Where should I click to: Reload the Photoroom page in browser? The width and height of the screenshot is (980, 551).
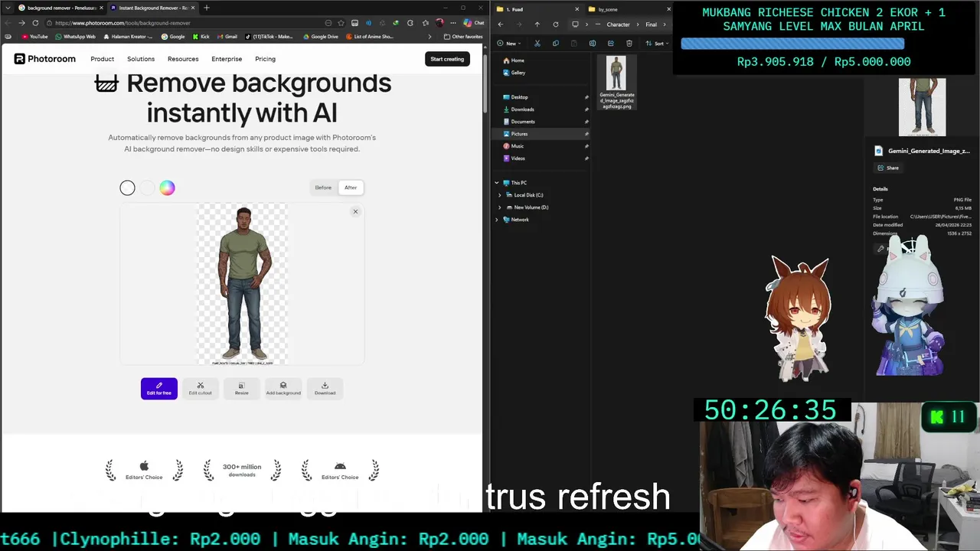(x=35, y=23)
